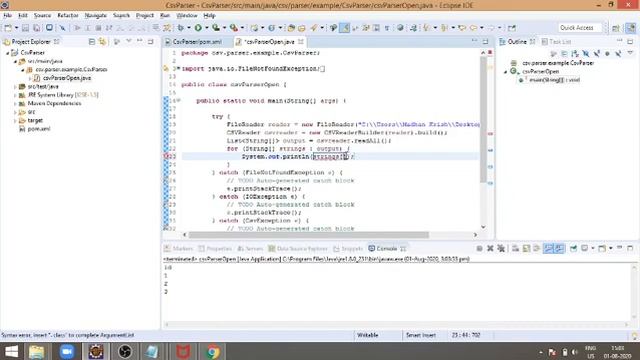This screenshot has width=640, height=360.
Task: Open the Window menu
Action: (187, 16)
